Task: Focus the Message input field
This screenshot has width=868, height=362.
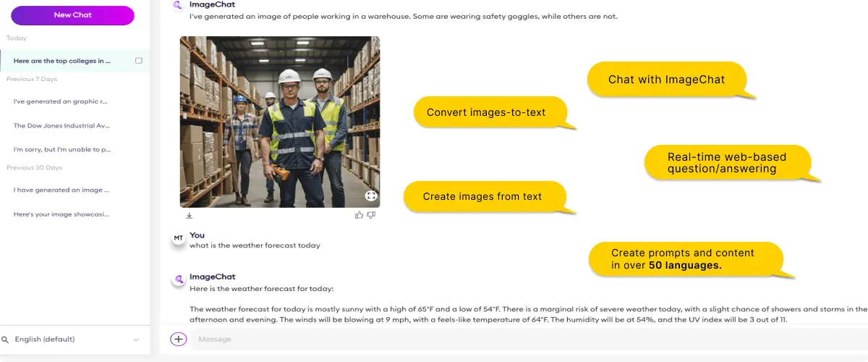Action: [x=528, y=339]
